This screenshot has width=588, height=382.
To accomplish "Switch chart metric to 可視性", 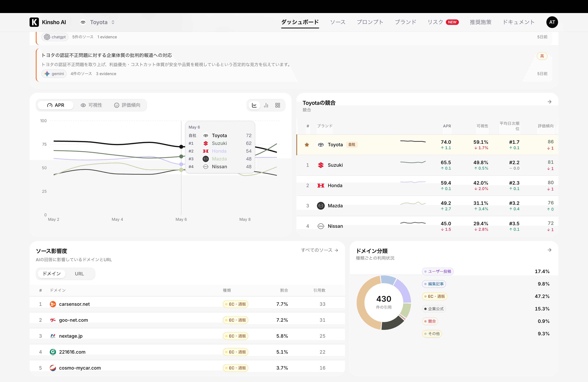I will click(x=91, y=105).
